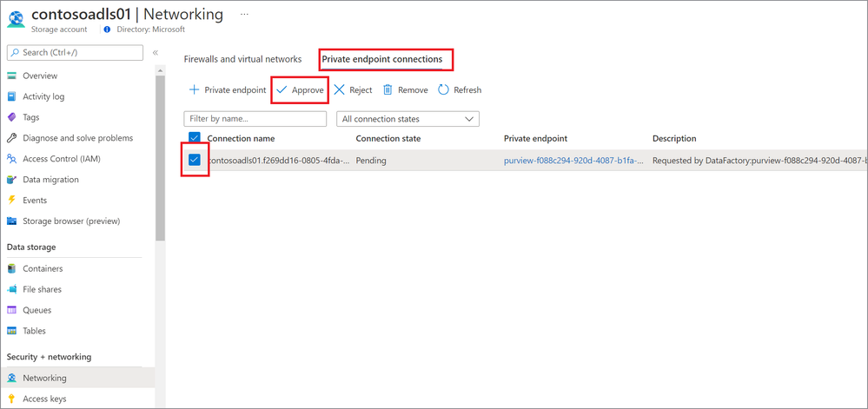Viewport: 868px width, 409px height.
Task: Click the Filter by name field
Action: pos(255,119)
